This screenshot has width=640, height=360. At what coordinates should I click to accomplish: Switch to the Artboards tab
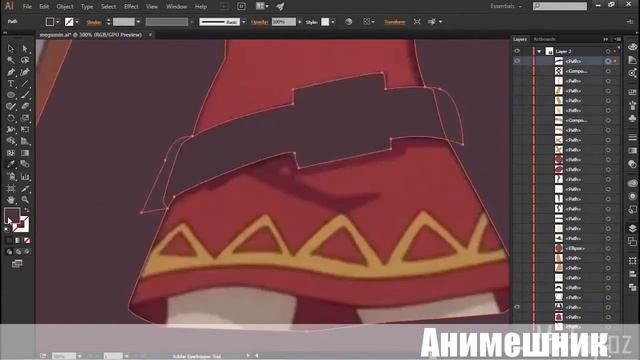pyautogui.click(x=544, y=39)
